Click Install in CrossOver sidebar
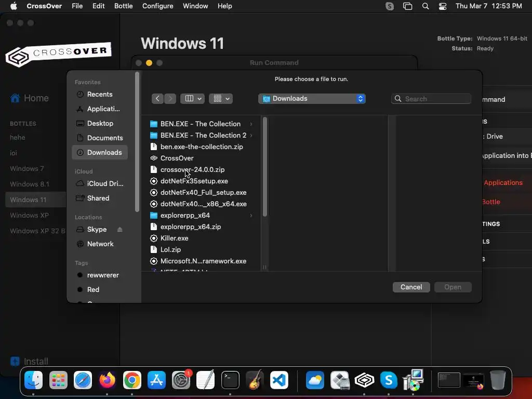 pyautogui.click(x=29, y=362)
